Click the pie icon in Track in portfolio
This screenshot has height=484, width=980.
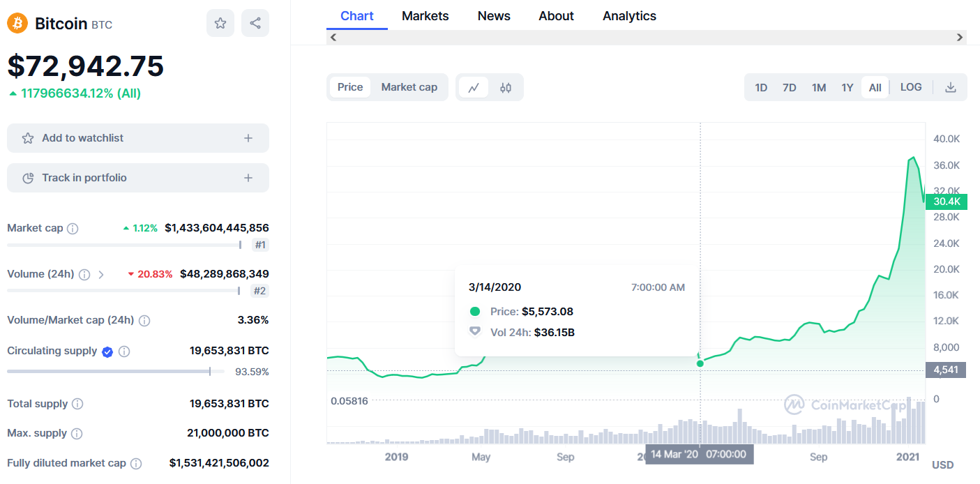pyautogui.click(x=28, y=178)
